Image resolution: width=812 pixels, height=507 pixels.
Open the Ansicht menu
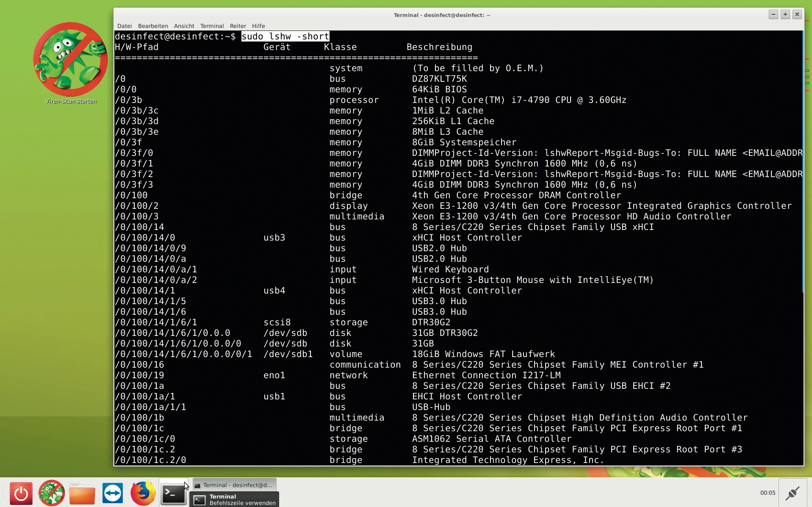coord(184,26)
